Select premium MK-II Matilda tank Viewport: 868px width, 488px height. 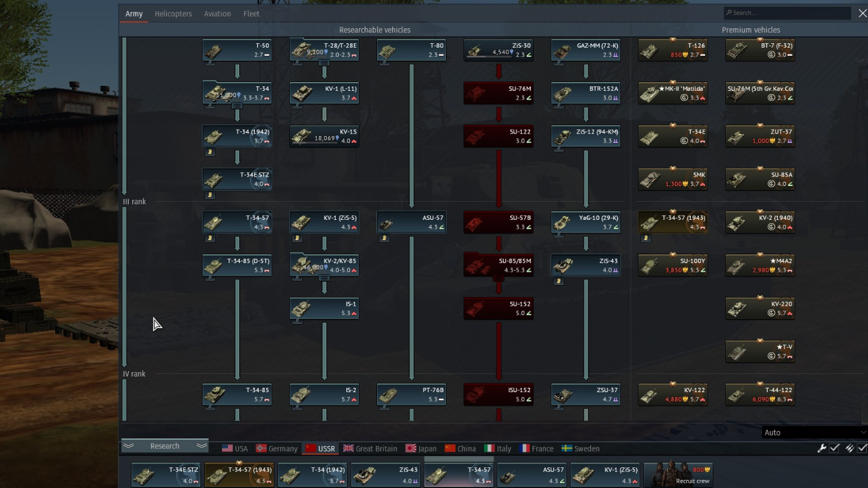(673, 93)
